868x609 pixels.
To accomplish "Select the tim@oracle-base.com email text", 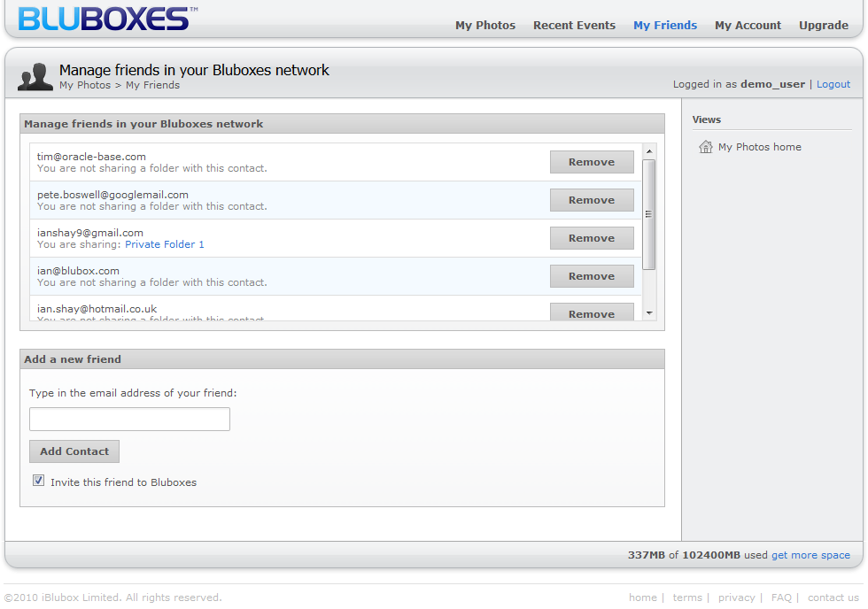I will tap(91, 157).
